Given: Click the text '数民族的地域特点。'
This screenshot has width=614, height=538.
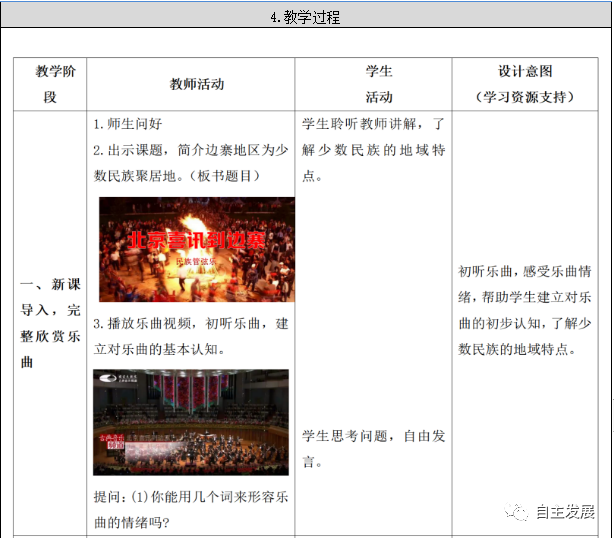Looking at the screenshot, I should (x=517, y=349).
